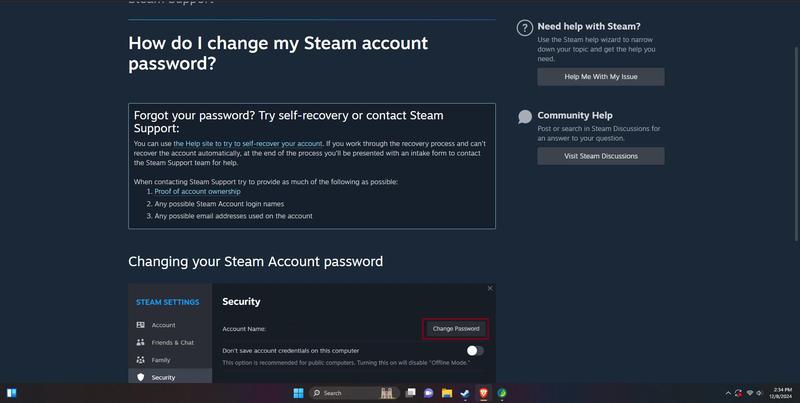
Task: Expand hidden system tray icons chevron
Action: 728,393
